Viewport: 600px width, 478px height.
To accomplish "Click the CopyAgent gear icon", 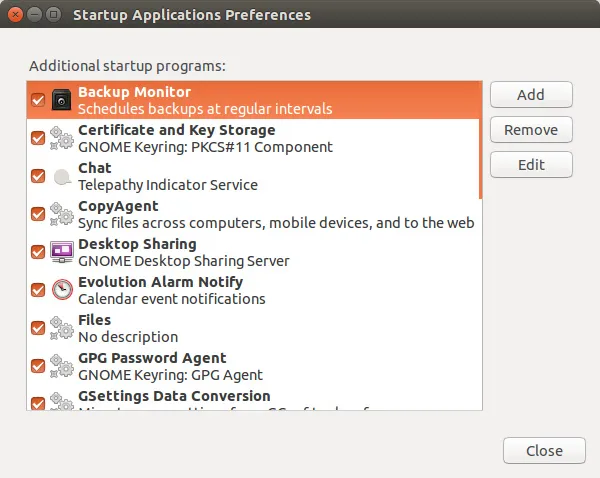I will click(62, 214).
